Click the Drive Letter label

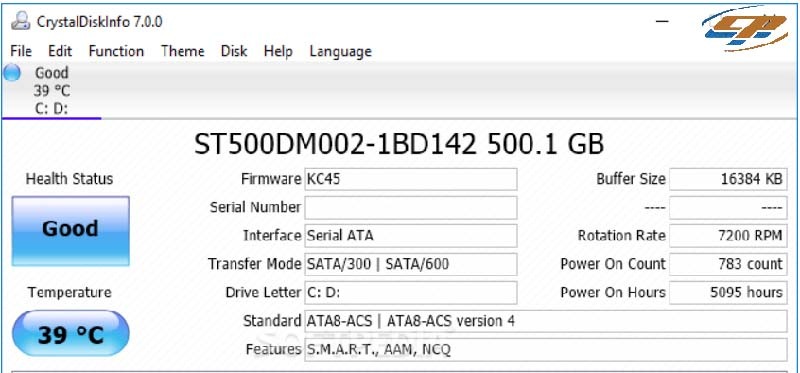coord(263,293)
